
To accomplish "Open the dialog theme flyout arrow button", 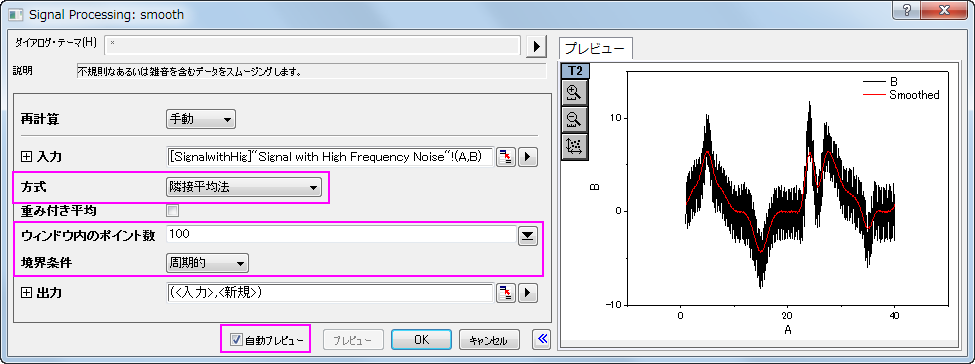I will [537, 46].
